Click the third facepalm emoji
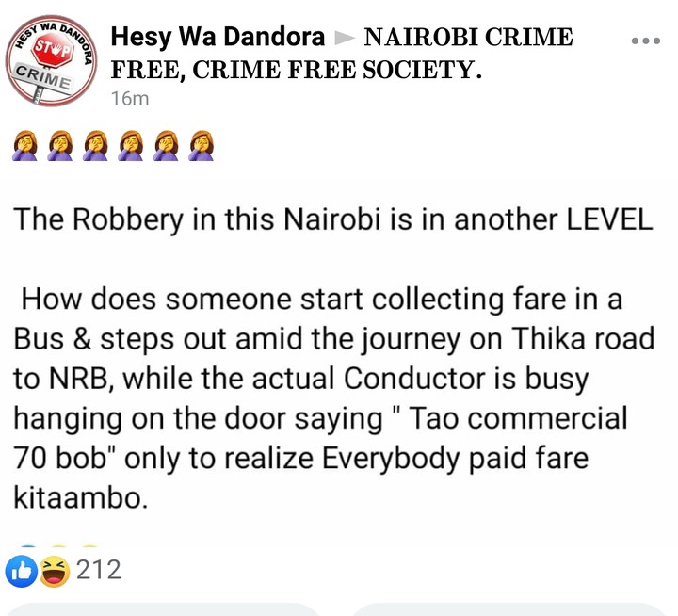 tap(95, 146)
